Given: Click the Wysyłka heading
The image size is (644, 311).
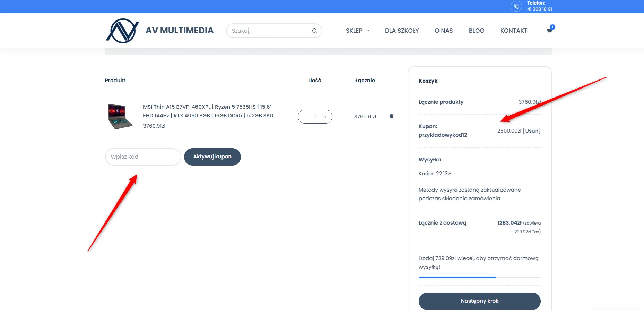Looking at the screenshot, I should (430, 160).
